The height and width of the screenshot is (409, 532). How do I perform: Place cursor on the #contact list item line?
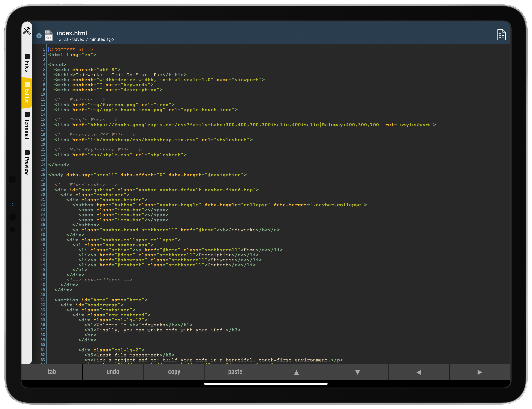[167, 265]
